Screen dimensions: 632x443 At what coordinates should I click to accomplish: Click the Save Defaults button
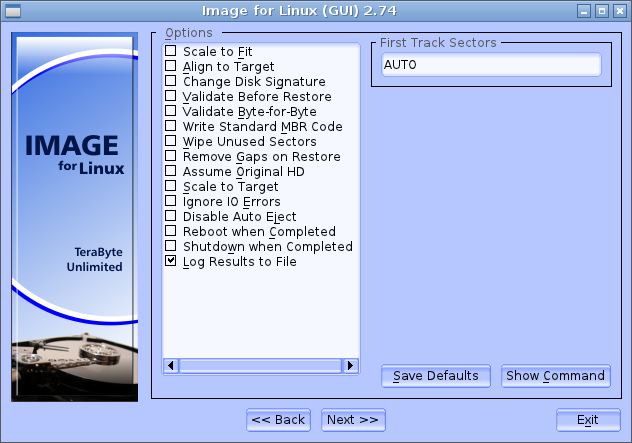pos(436,376)
